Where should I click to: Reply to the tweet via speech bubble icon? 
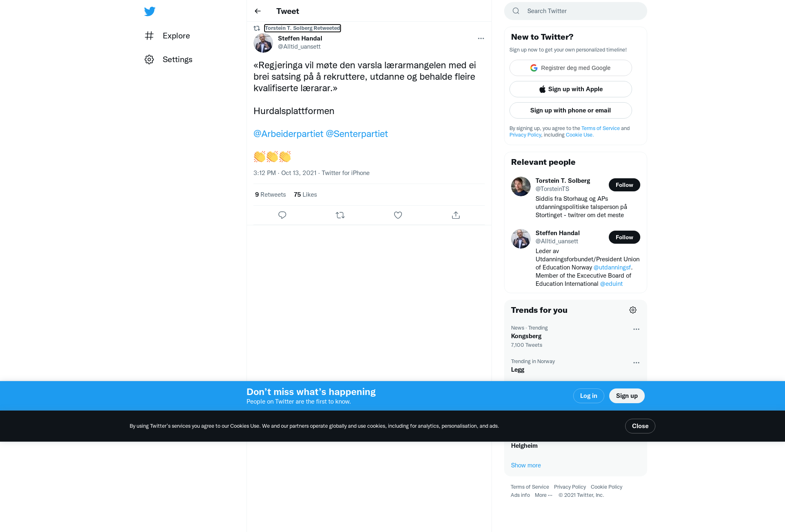pyautogui.click(x=282, y=215)
